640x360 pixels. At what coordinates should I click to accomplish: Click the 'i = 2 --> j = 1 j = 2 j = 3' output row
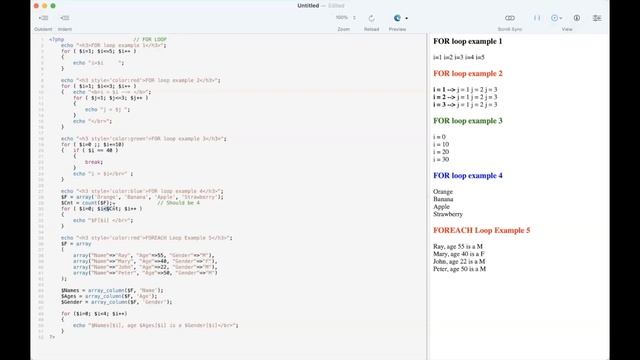pos(465,97)
